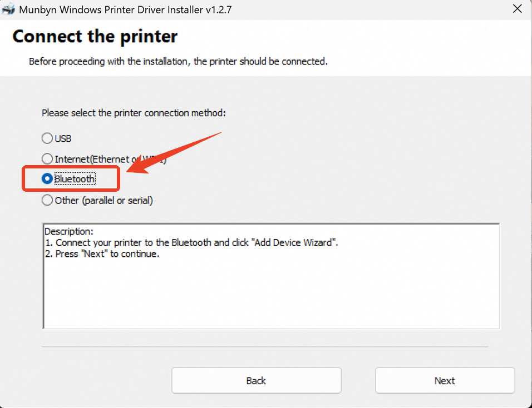
Task: Click the "Bluetooth" label with dotted focus outline
Action: 75,178
